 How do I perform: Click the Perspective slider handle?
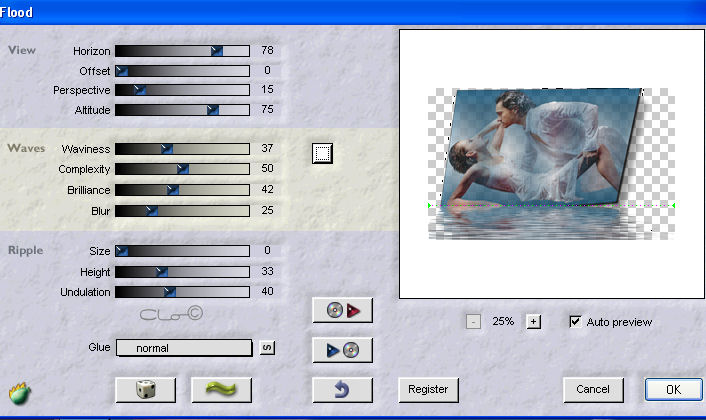[x=140, y=90]
